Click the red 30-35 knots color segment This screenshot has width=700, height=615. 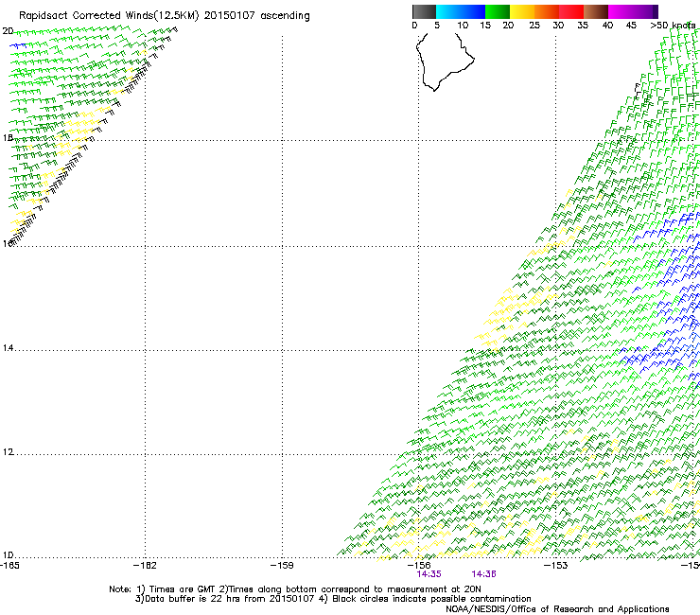tap(571, 11)
